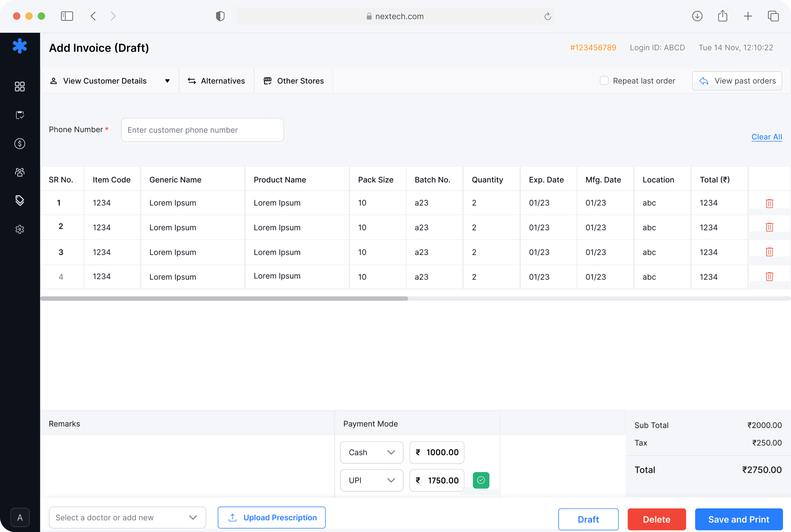Click the green confirm payment check icon

[x=481, y=480]
